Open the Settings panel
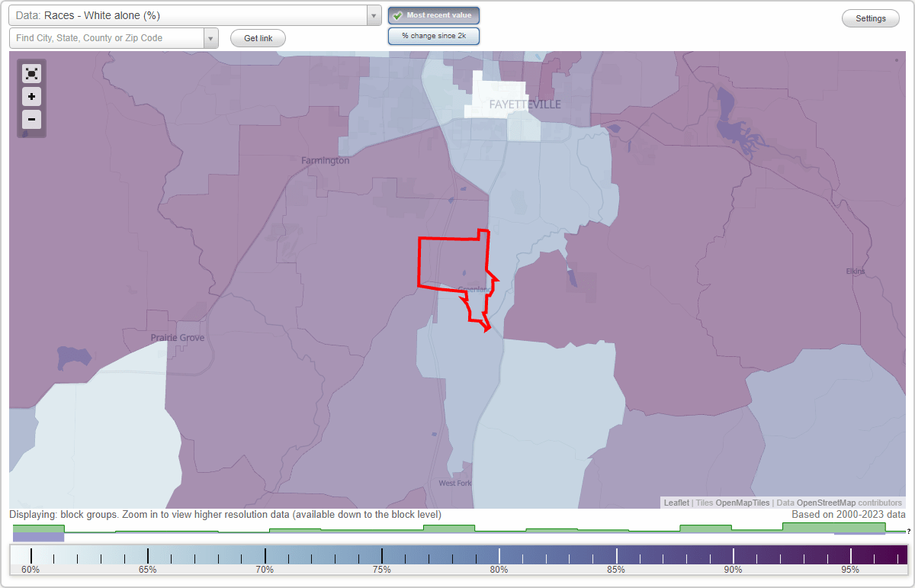The width and height of the screenshot is (915, 588). (870, 18)
